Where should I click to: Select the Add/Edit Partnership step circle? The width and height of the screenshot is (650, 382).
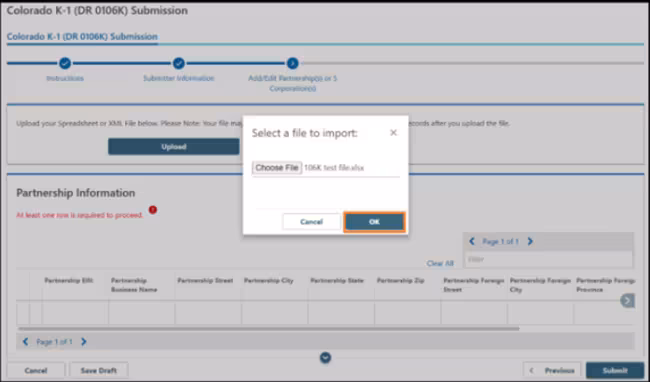tap(292, 63)
